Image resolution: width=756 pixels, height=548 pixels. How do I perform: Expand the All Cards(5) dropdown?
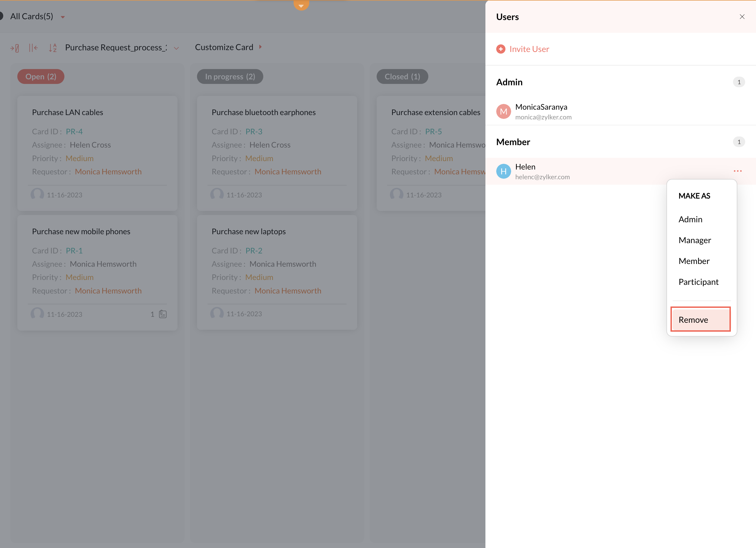63,17
